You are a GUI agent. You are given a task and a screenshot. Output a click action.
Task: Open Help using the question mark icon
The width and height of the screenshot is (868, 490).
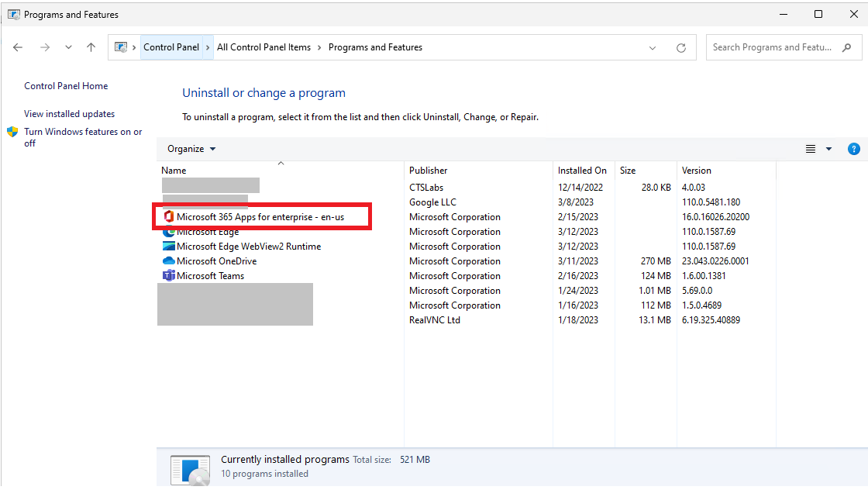pyautogui.click(x=854, y=148)
